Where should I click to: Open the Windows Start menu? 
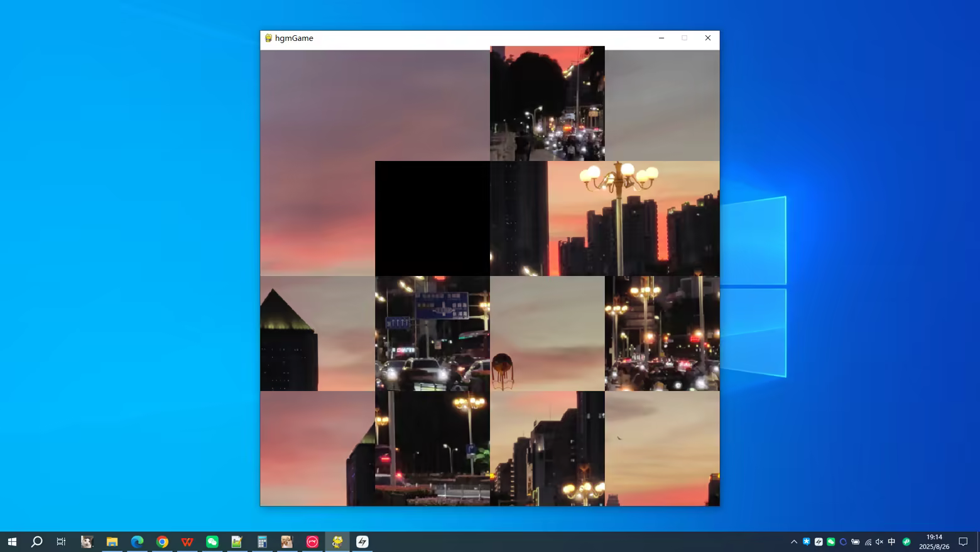point(12,541)
